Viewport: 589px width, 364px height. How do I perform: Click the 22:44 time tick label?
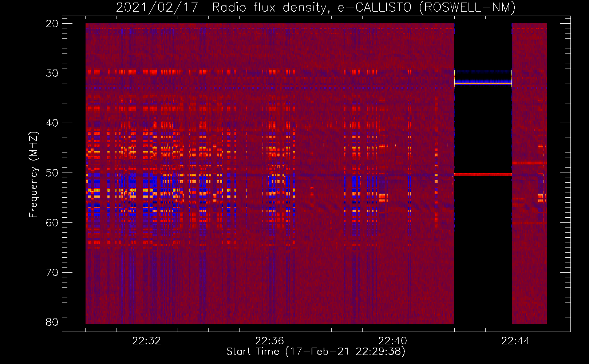click(x=515, y=341)
